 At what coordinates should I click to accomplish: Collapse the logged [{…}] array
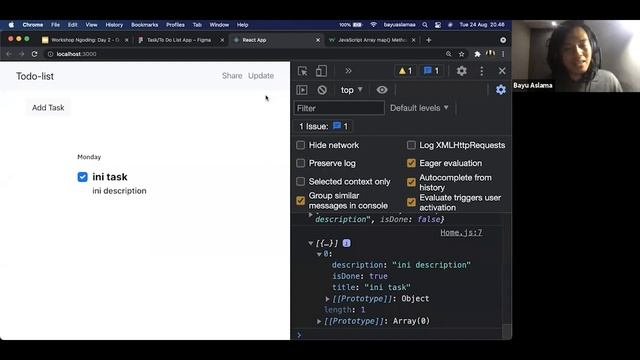tap(311, 243)
